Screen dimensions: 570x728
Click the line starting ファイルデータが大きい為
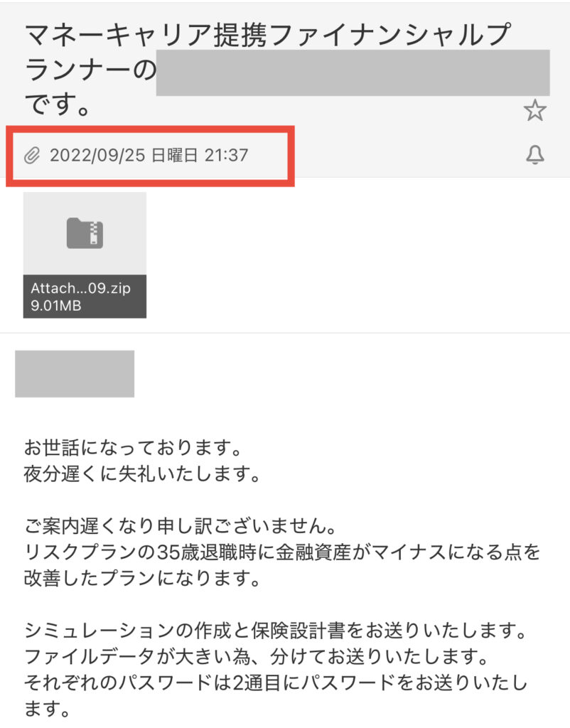click(x=257, y=656)
